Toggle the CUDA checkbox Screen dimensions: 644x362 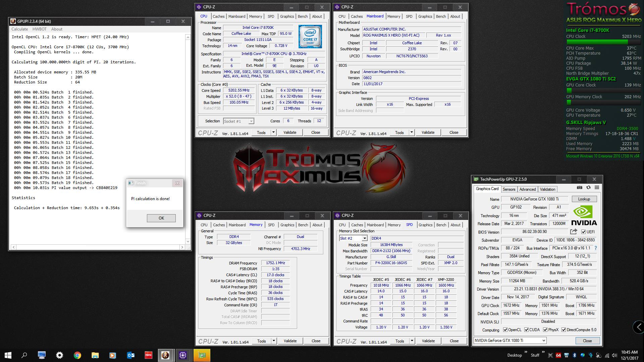pos(526,330)
